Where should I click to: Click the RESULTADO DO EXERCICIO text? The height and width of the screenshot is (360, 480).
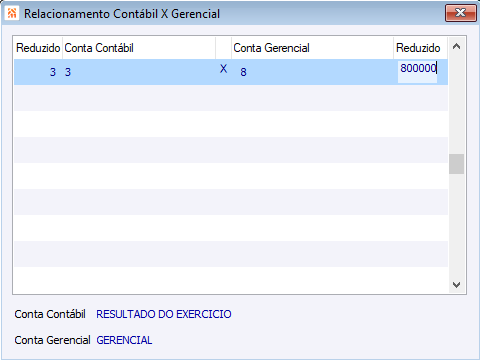(x=164, y=314)
